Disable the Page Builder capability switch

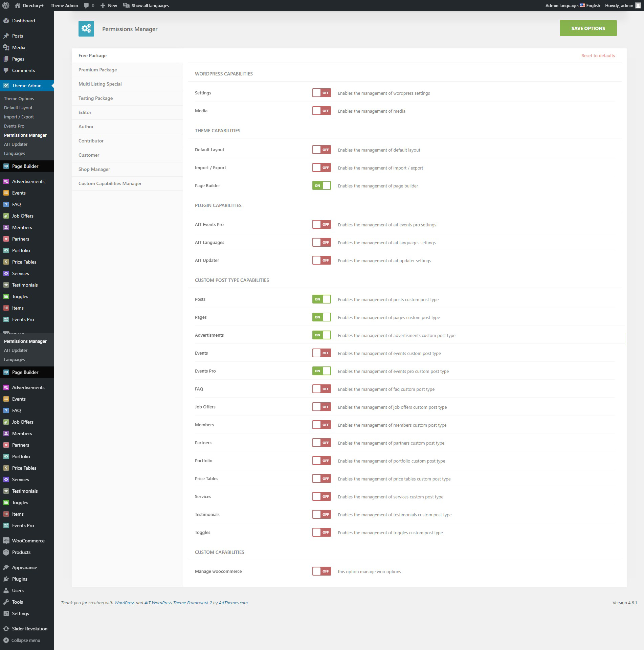click(321, 185)
